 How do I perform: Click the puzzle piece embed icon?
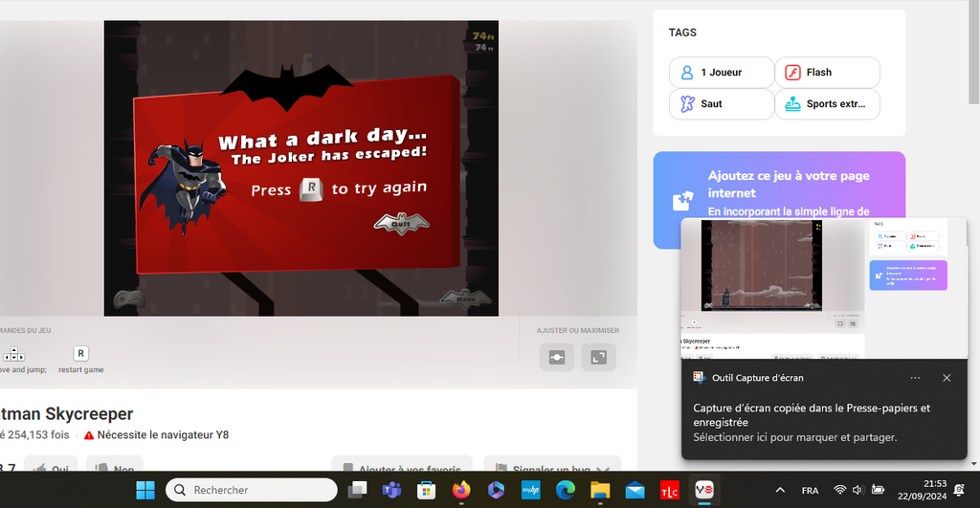(x=682, y=200)
